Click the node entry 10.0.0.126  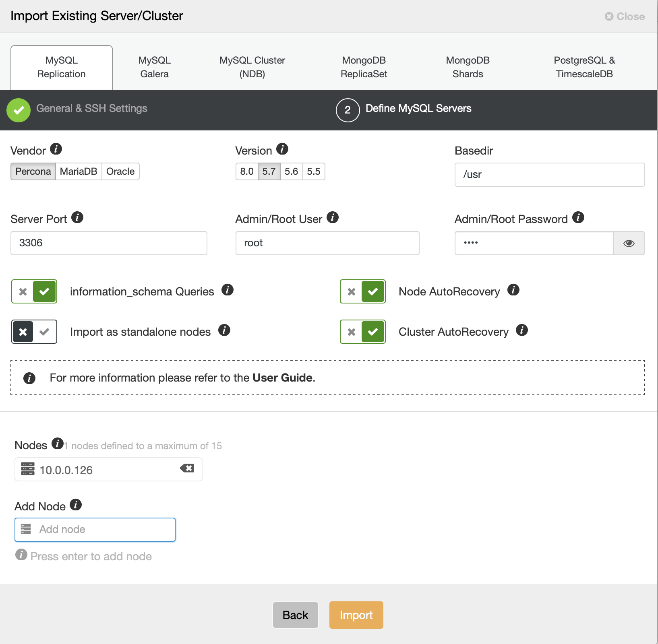coord(108,469)
